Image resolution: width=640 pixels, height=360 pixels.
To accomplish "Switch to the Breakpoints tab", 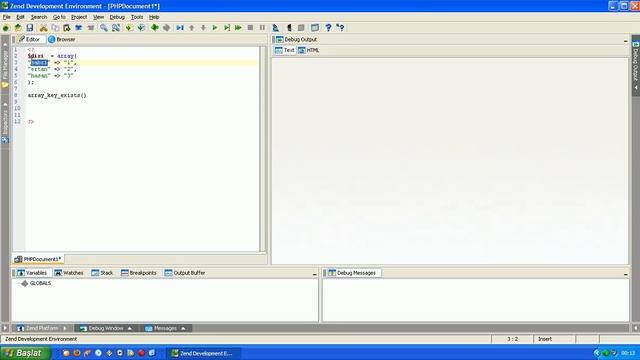I will [139, 273].
